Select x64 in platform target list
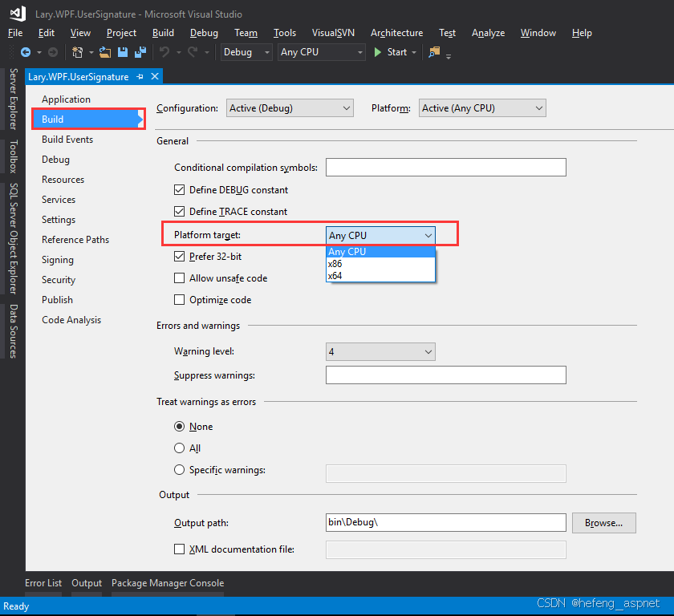Viewport: 674px width, 616px height. point(380,276)
